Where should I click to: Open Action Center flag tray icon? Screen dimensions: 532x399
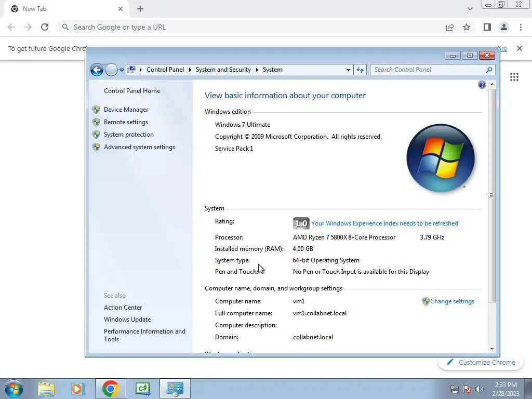pyautogui.click(x=467, y=389)
